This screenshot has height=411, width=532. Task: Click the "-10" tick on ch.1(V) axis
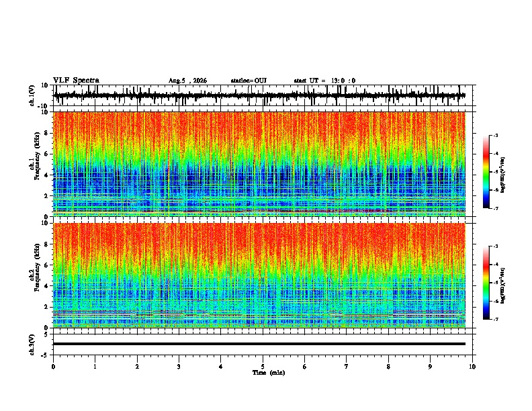click(44, 106)
